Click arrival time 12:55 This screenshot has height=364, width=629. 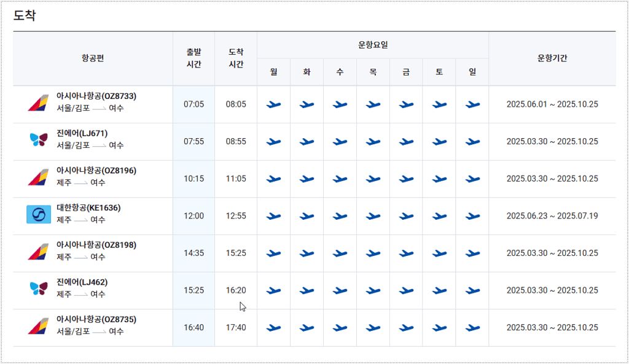click(x=236, y=216)
